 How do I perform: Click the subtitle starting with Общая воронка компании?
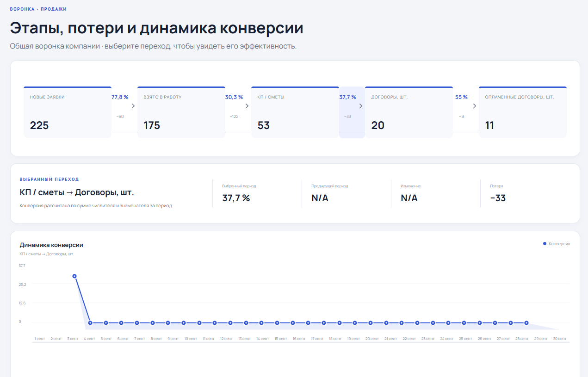[153, 46]
